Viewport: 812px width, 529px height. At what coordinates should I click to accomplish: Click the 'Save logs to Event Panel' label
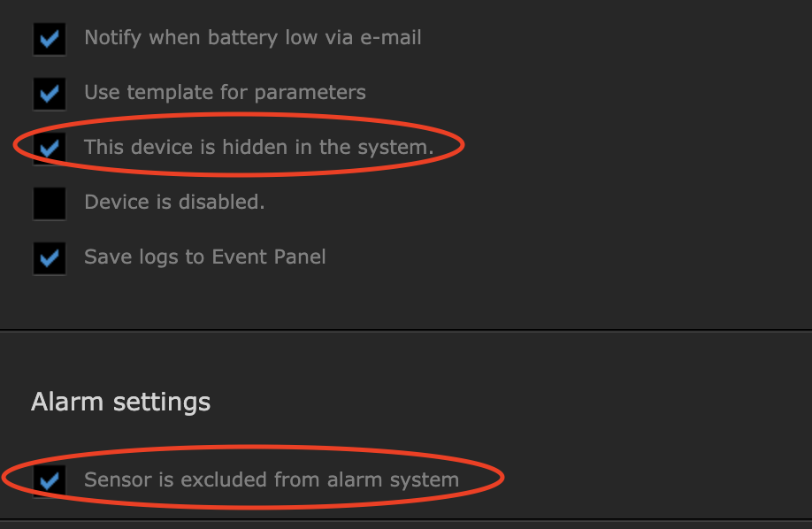coord(204,257)
